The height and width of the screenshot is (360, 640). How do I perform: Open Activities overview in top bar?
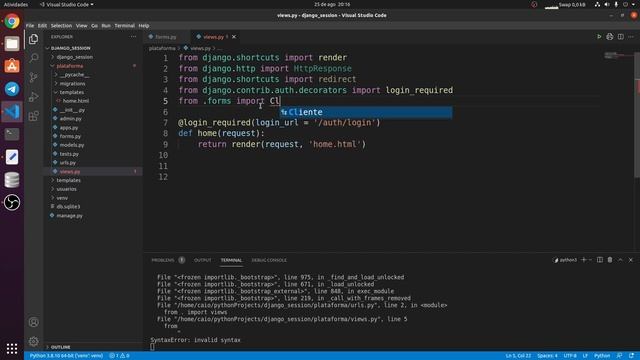tap(16, 4)
